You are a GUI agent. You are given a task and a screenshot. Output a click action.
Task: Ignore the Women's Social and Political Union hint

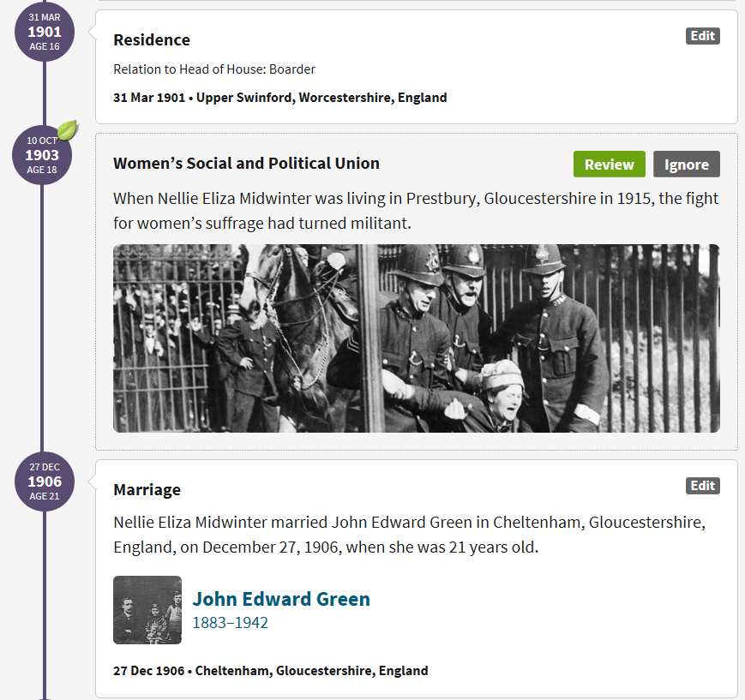686,165
